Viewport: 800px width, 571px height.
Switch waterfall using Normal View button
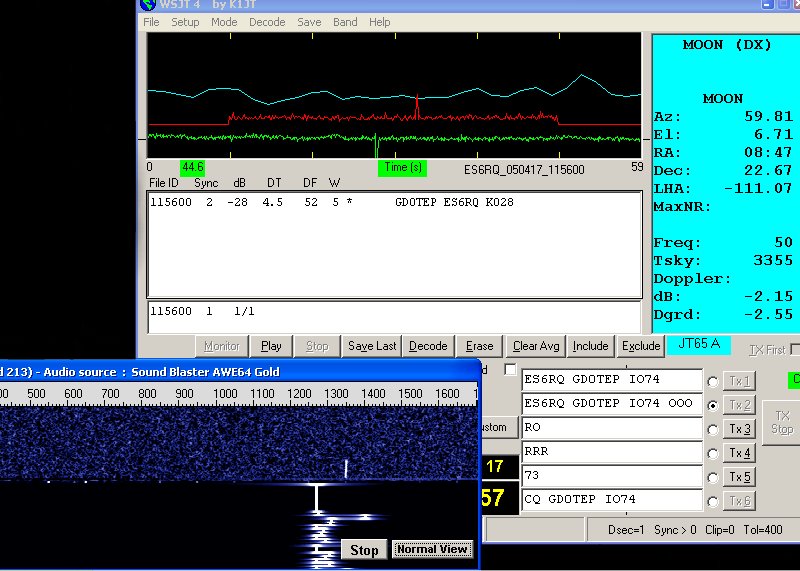click(x=432, y=550)
